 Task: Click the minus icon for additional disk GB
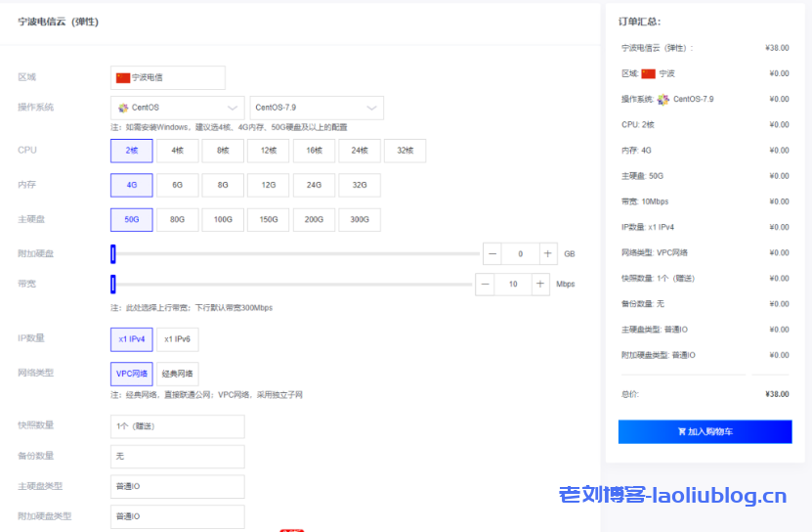[492, 253]
